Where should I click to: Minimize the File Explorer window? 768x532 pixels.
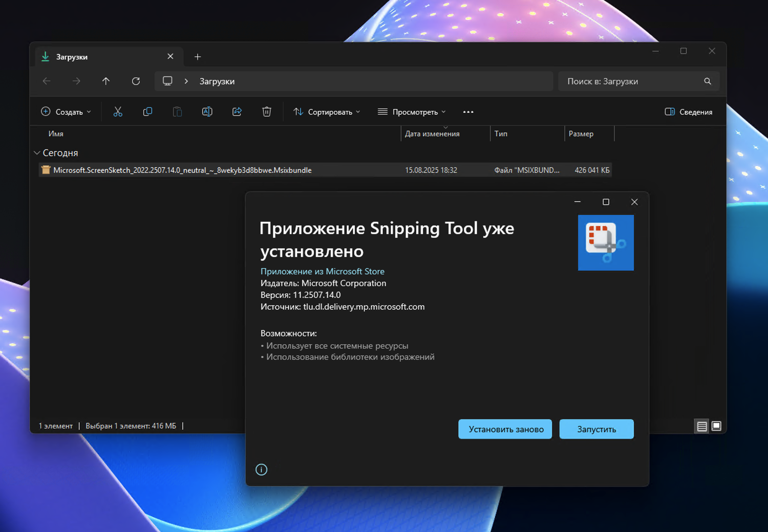click(x=655, y=51)
